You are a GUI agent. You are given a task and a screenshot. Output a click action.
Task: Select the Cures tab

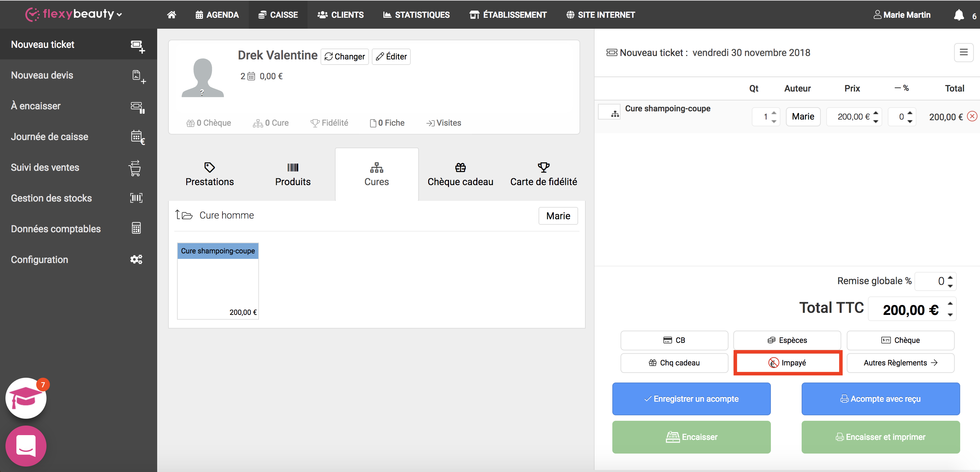377,174
